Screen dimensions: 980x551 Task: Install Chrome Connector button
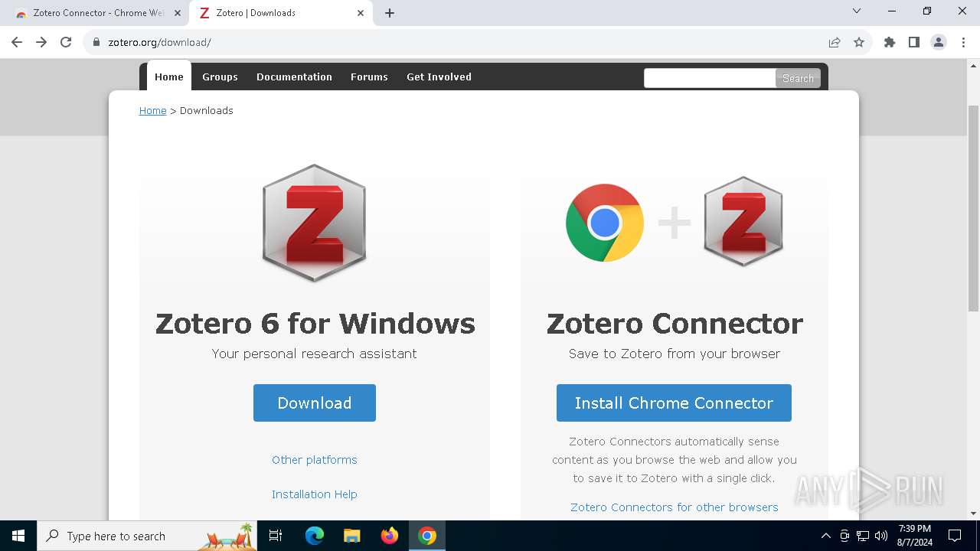click(674, 403)
